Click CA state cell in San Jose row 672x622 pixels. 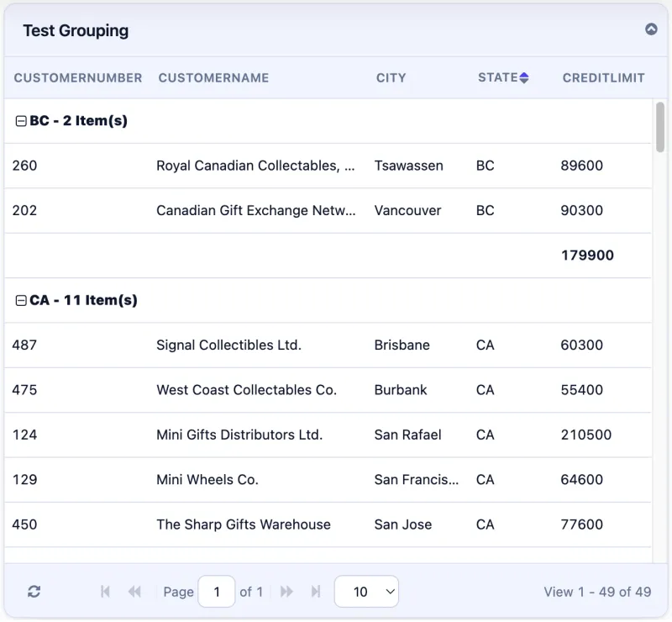486,524
